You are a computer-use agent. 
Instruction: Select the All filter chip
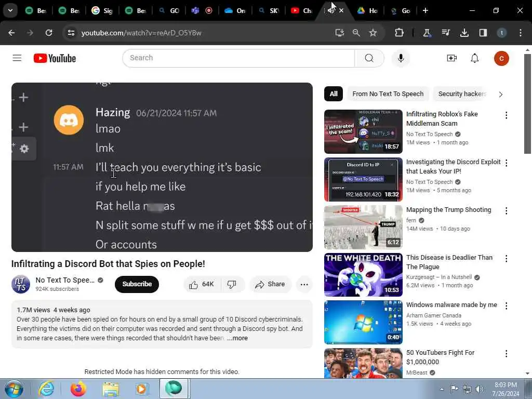click(x=334, y=94)
